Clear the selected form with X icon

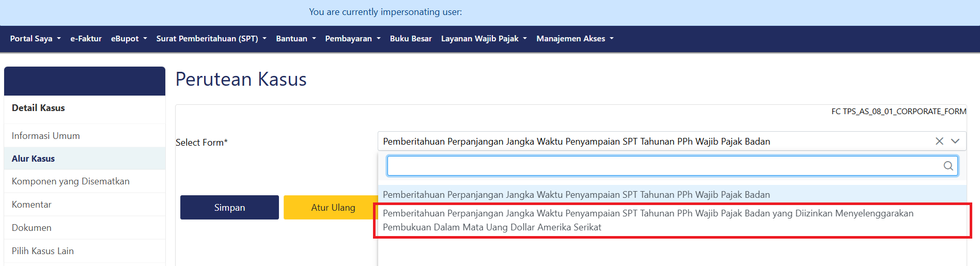(x=939, y=141)
